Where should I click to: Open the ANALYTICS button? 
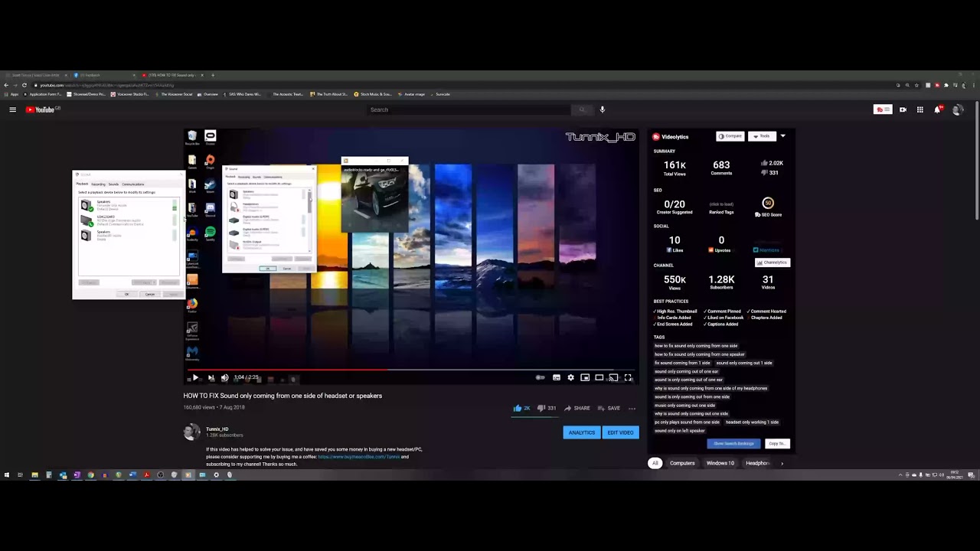coord(581,432)
